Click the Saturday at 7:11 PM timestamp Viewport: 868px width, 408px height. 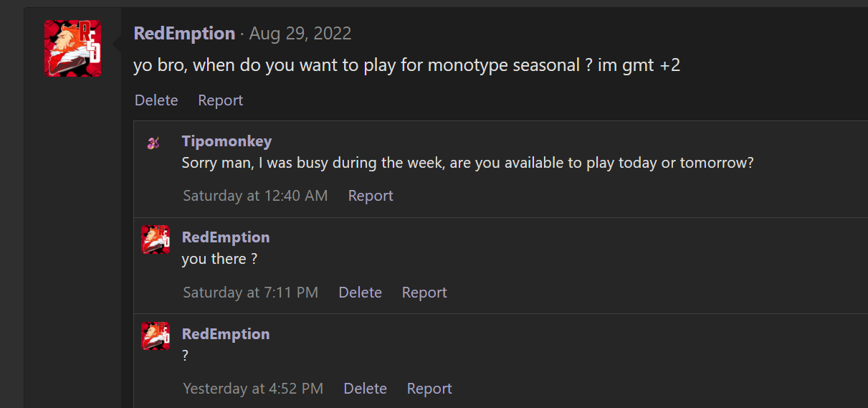(250, 293)
